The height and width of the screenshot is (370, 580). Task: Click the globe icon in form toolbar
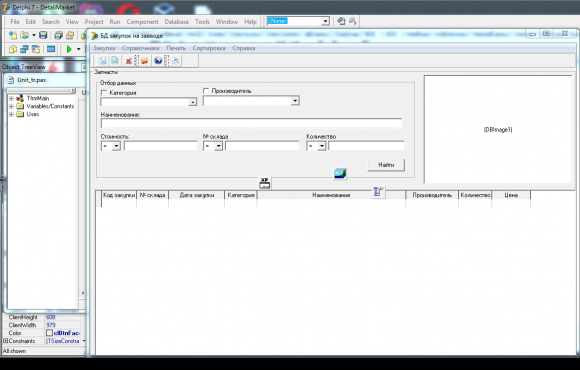(x=158, y=61)
